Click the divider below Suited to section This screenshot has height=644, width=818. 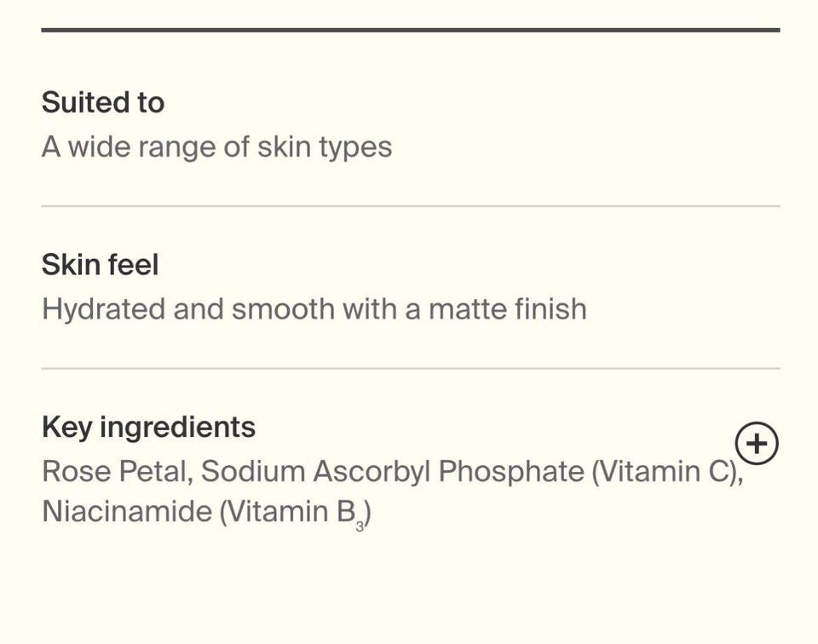[410, 206]
